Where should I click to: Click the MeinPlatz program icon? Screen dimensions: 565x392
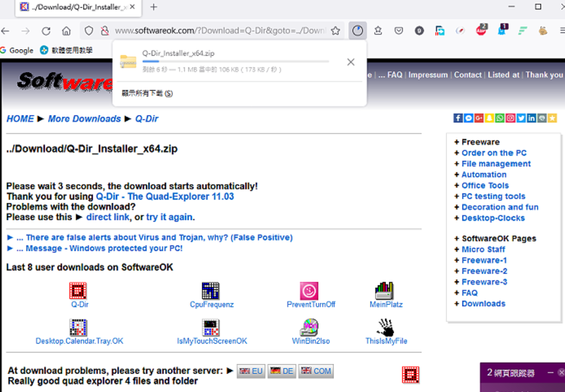384,291
